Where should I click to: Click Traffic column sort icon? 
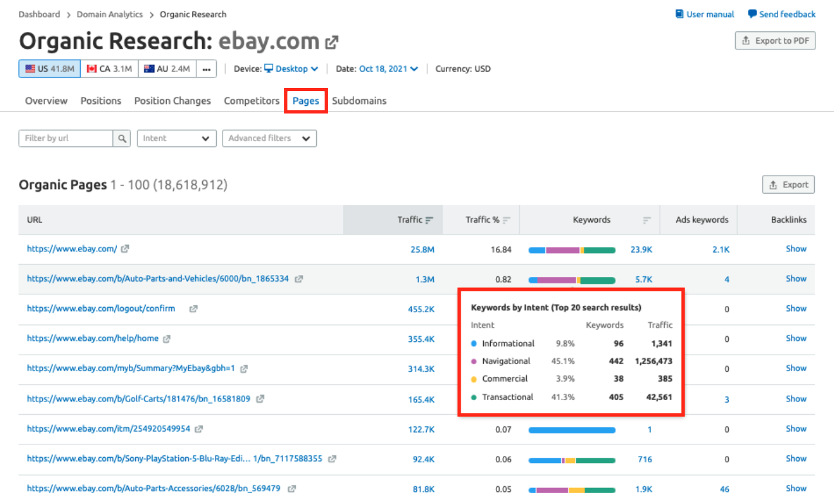(429, 220)
